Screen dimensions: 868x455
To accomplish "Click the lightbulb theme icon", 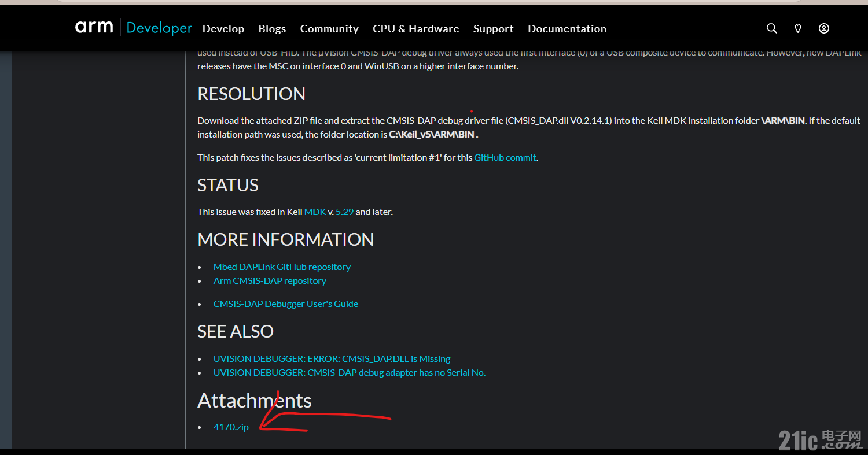I will 798,28.
